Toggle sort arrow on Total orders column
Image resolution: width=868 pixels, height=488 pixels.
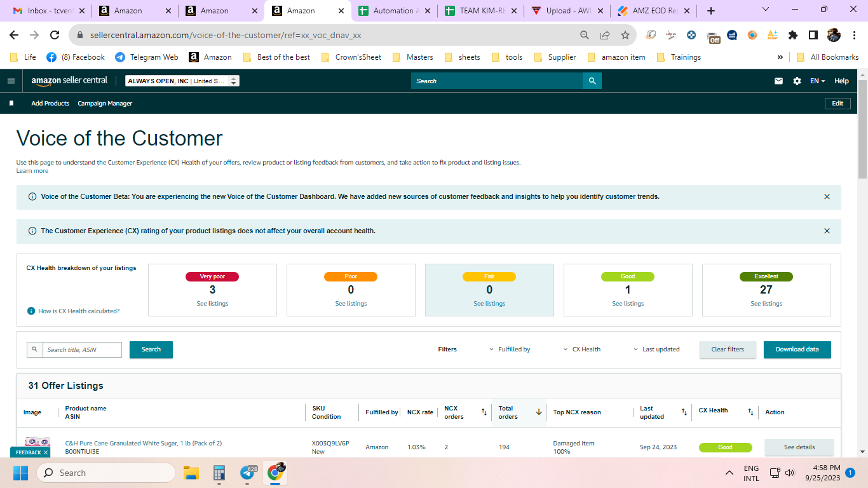click(x=539, y=412)
